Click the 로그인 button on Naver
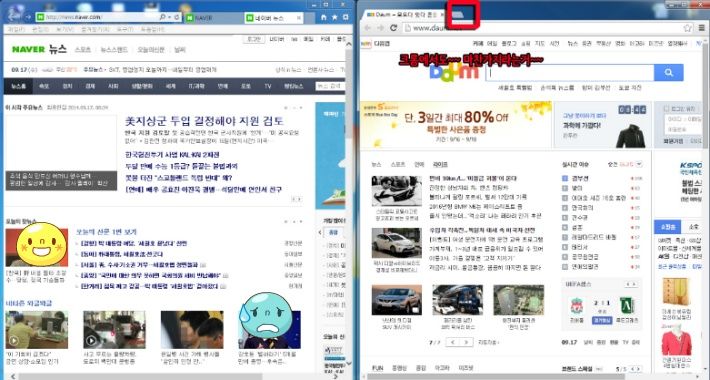 click(x=254, y=39)
